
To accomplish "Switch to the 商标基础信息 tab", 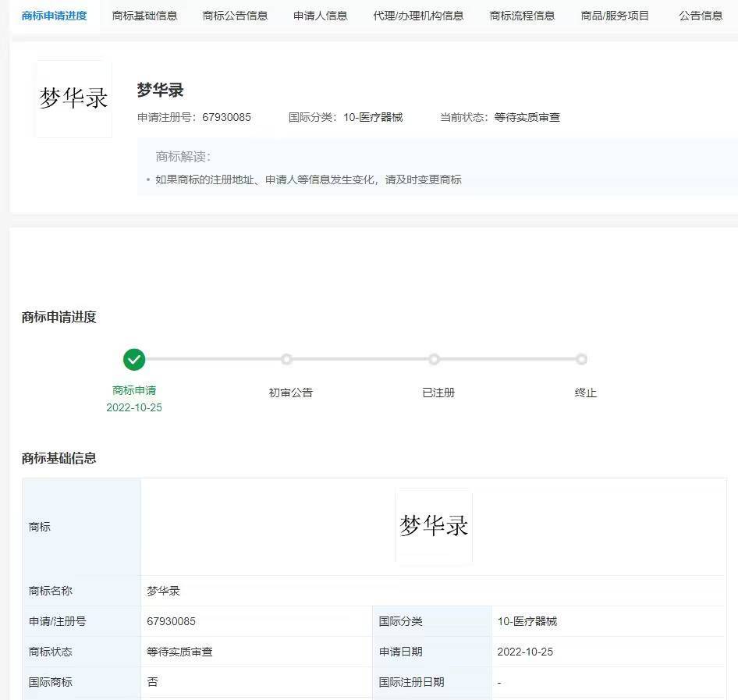I will [144, 16].
